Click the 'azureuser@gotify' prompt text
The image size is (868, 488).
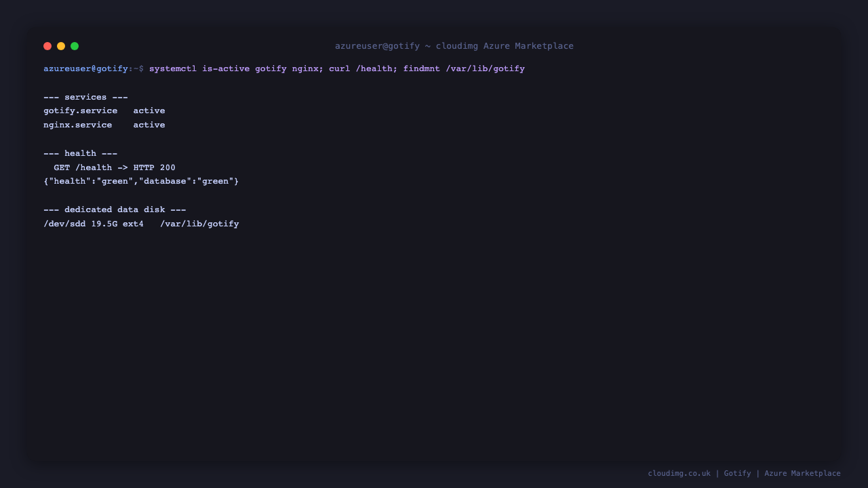coord(85,68)
